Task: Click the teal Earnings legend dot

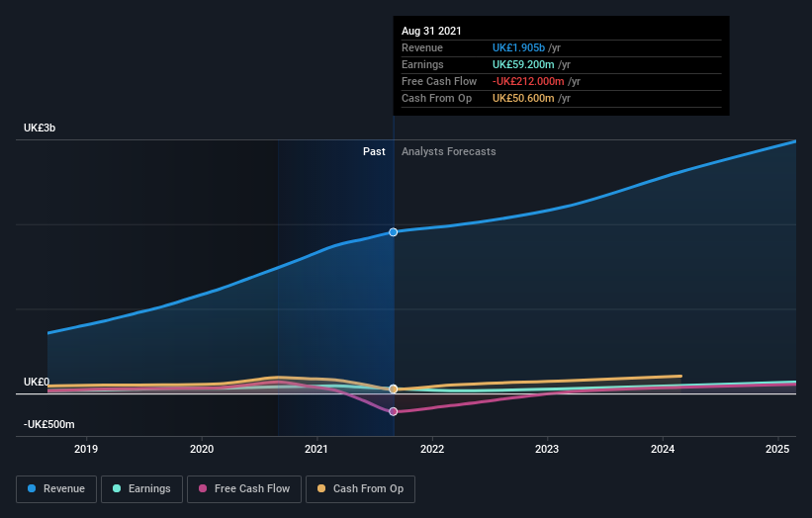Action: point(117,488)
